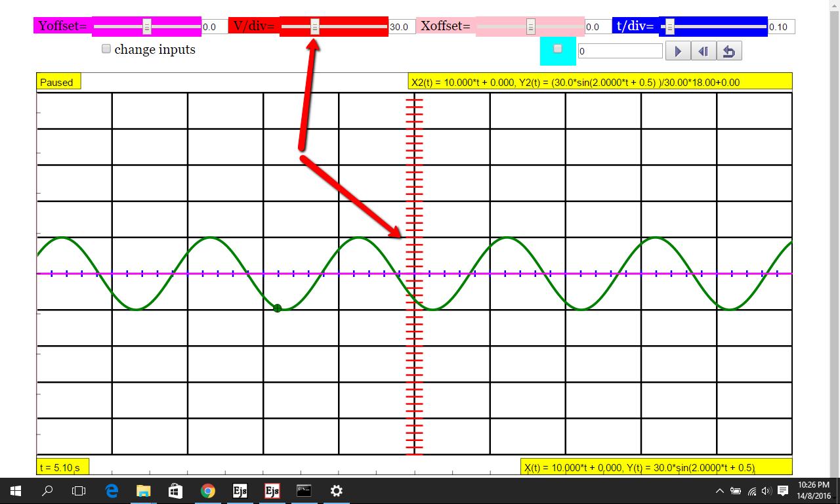Open Task View on the taskbar

(x=79, y=491)
